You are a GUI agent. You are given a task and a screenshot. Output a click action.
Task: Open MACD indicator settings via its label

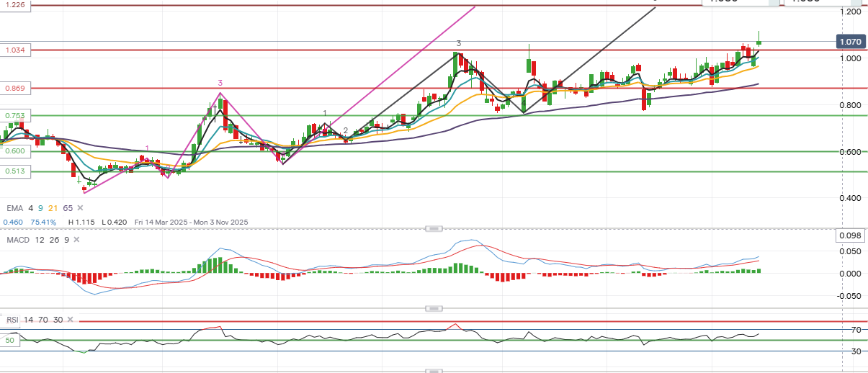click(17, 239)
